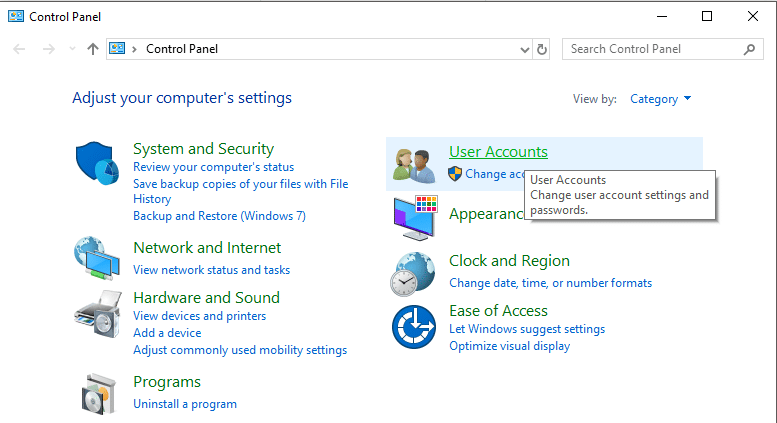Viewport: 777px width, 423px height.
Task: Open Programs category heading
Action: pyautogui.click(x=167, y=382)
